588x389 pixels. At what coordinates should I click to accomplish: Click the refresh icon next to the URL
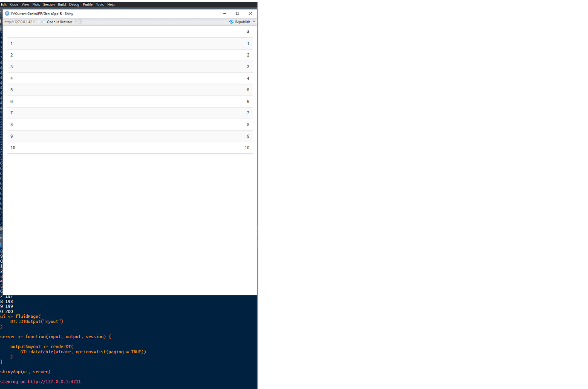coord(80,21)
